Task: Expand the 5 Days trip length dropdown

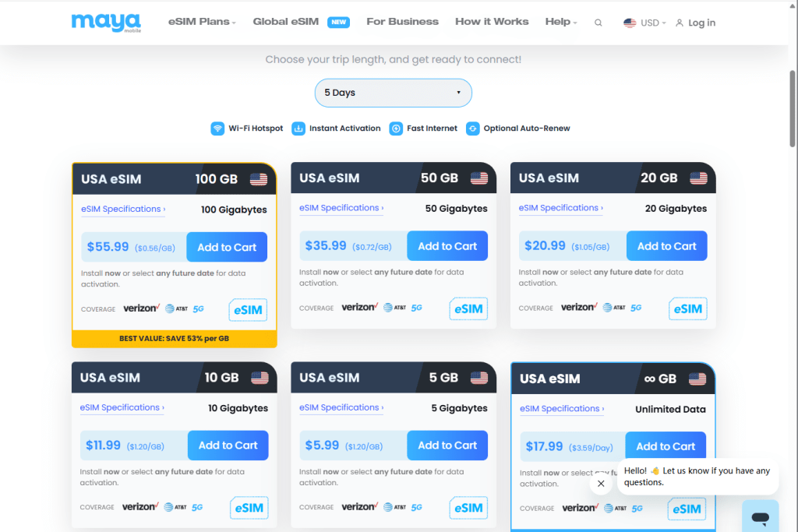Action: pos(393,93)
